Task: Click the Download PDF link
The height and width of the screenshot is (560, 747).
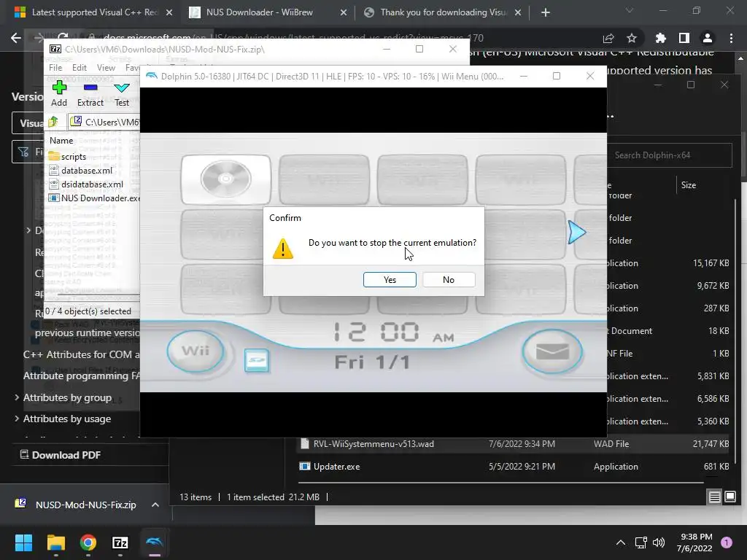Action: pos(61,455)
